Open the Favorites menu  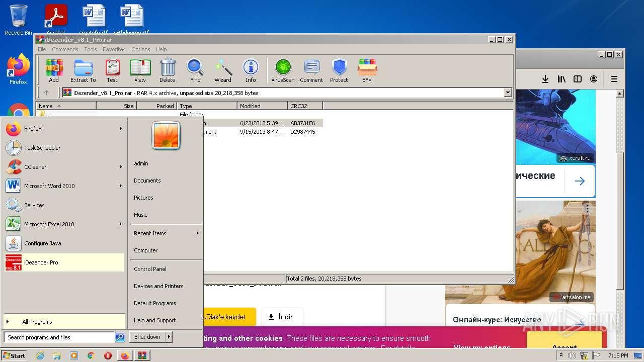pos(114,49)
